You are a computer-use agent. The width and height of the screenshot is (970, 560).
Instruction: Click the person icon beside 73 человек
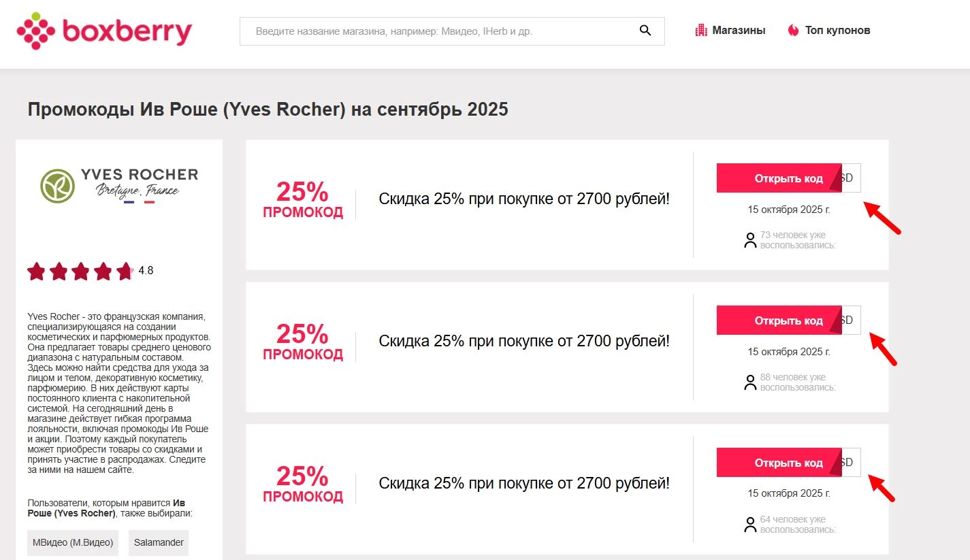tap(750, 240)
